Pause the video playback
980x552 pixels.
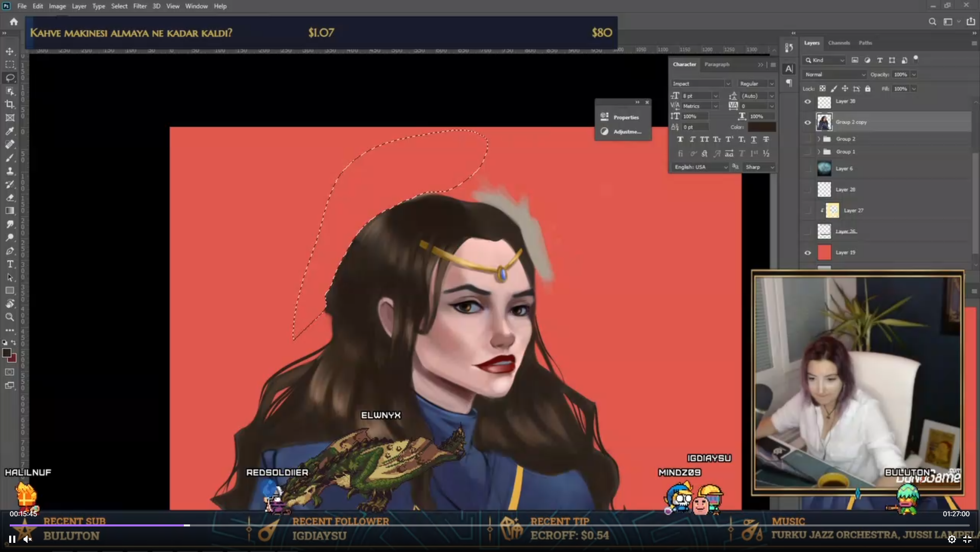12,539
